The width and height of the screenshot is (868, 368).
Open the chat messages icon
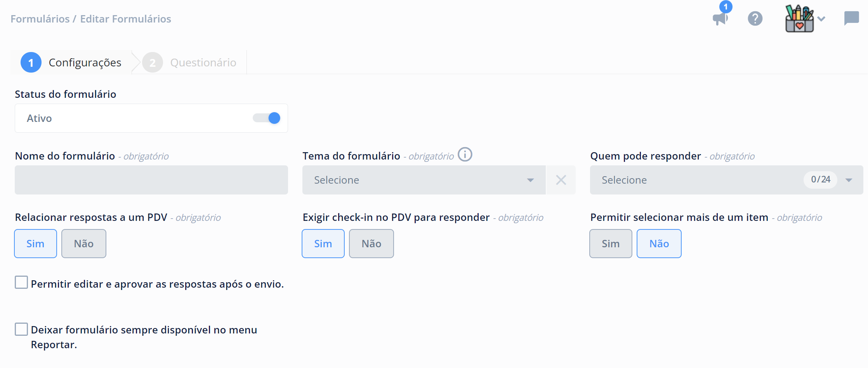pos(851,18)
